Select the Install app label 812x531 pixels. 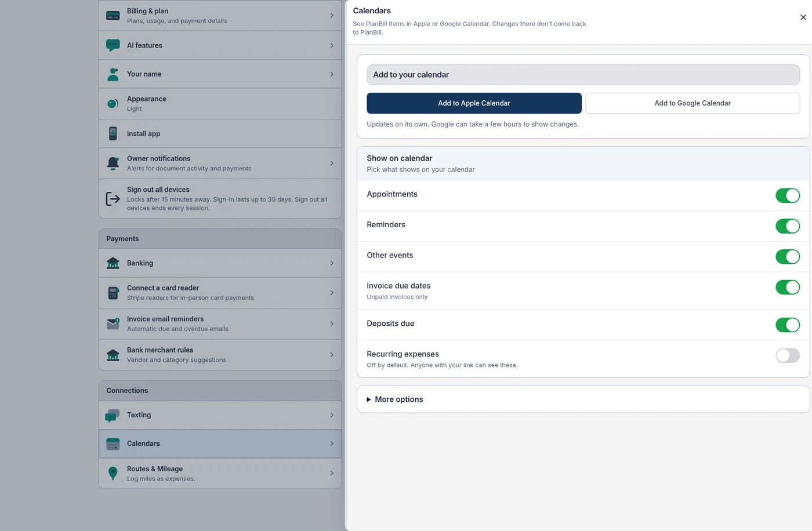pyautogui.click(x=144, y=134)
